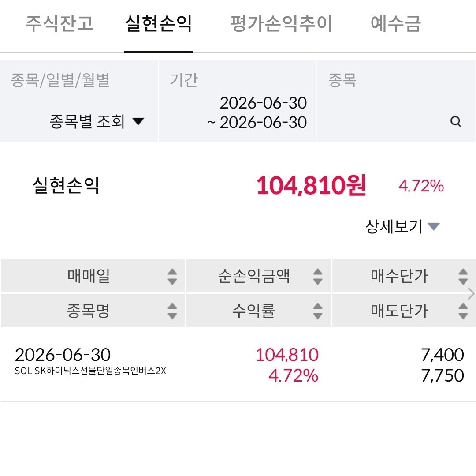Viewport: 476px width, 476px height.
Task: Sort by 순손익금액 column arrows
Action: [317, 277]
